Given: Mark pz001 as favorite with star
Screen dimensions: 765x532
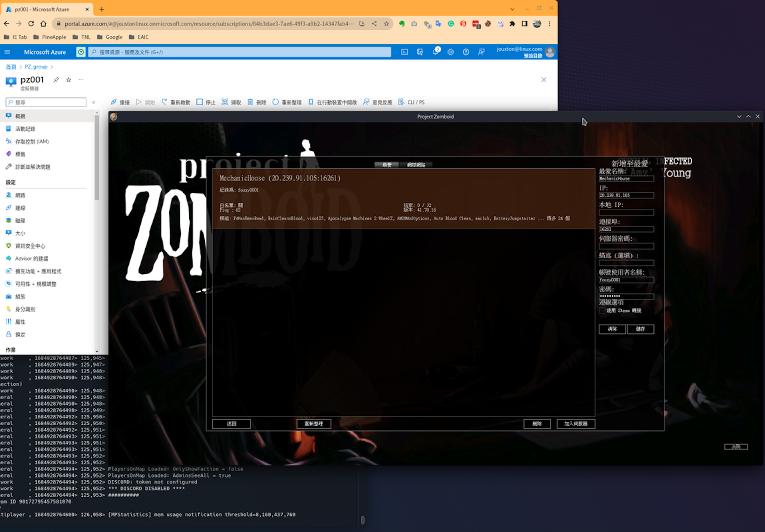Looking at the screenshot, I should pyautogui.click(x=69, y=80).
